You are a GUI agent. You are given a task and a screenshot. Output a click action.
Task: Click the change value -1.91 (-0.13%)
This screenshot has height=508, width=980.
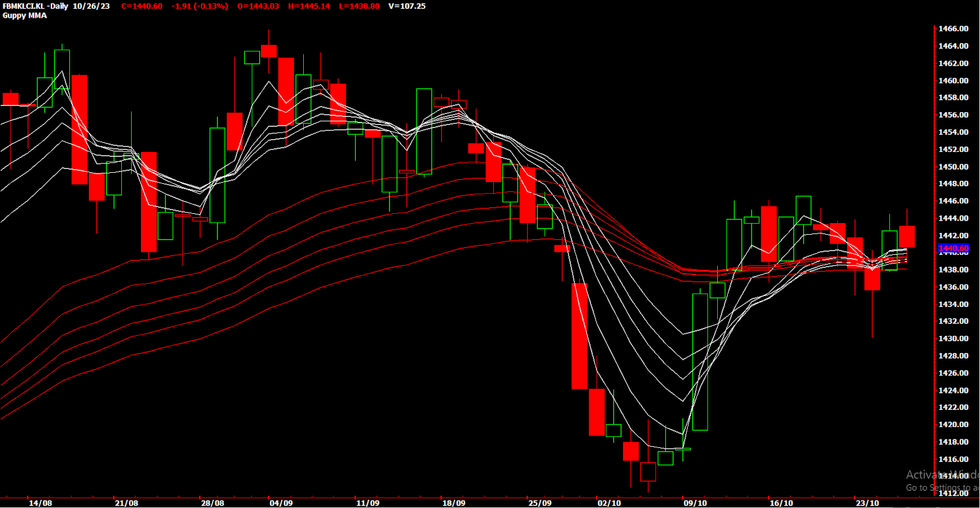tap(200, 6)
